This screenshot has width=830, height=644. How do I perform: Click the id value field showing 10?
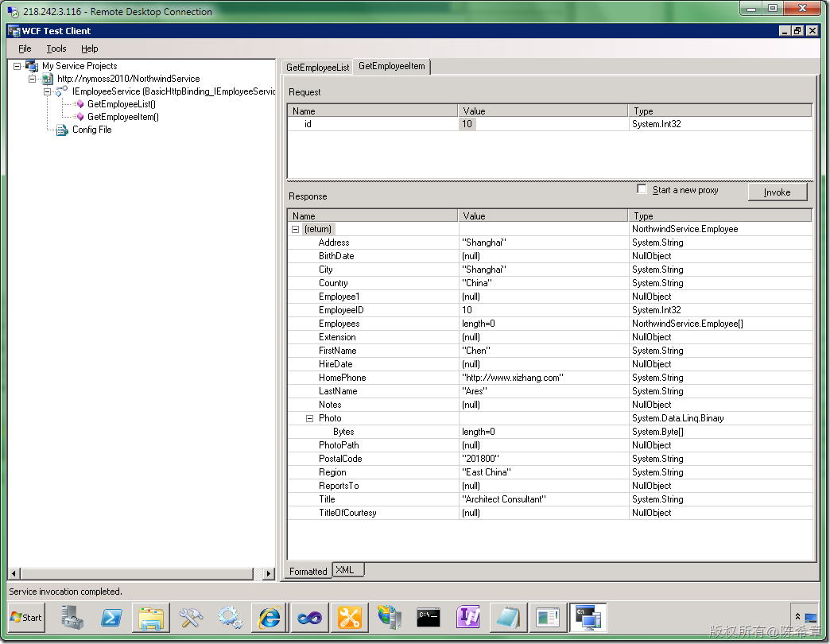coord(543,124)
